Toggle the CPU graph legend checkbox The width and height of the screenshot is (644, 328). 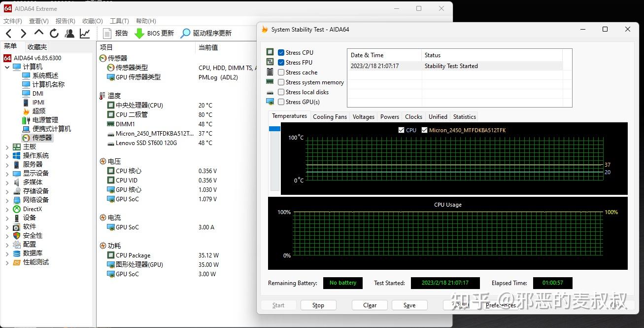tap(401, 130)
